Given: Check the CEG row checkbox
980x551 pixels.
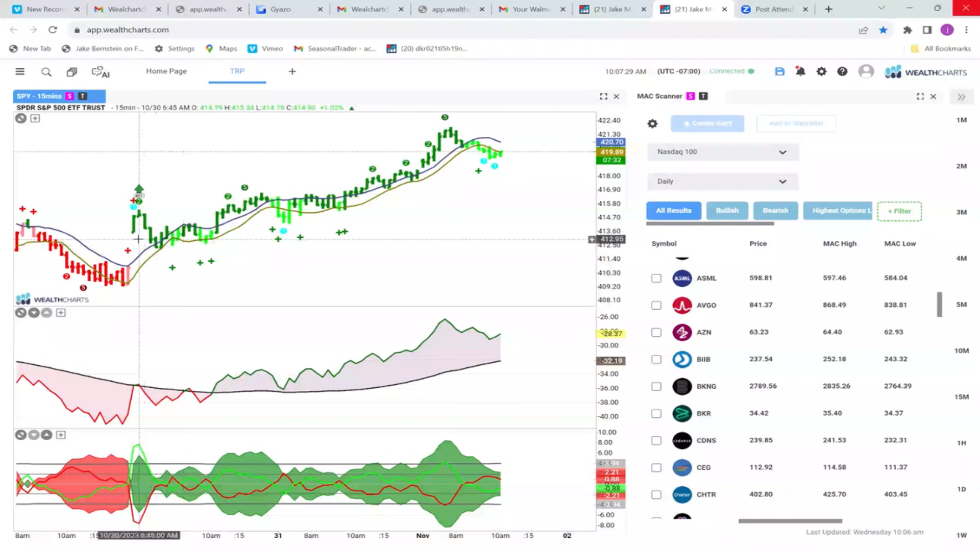Looking at the screenshot, I should tap(656, 468).
